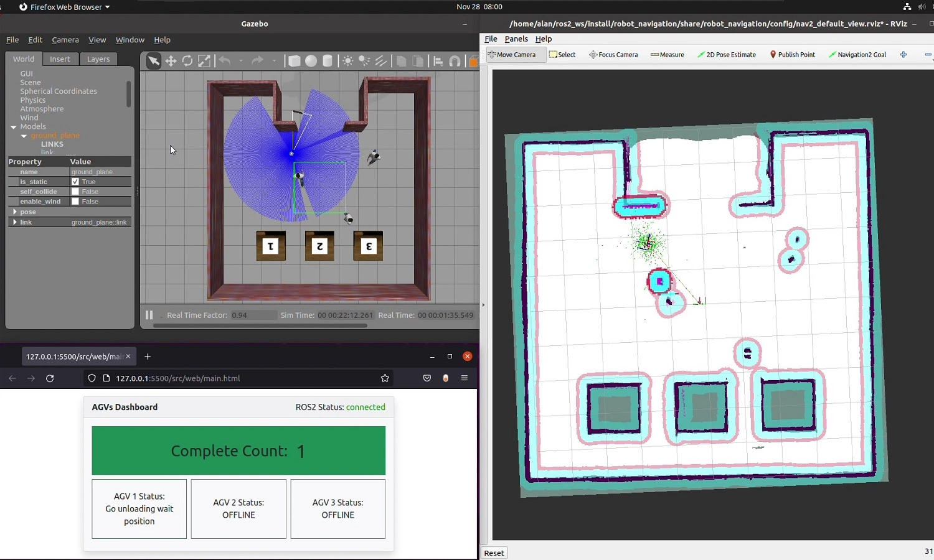934x560 pixels.
Task: Insert a box shape from toolbar
Action: point(295,61)
